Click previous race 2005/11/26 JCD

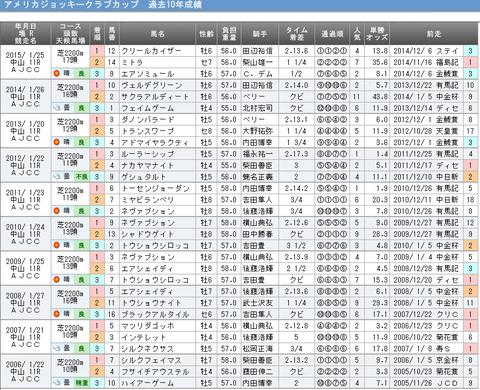tap(426, 383)
